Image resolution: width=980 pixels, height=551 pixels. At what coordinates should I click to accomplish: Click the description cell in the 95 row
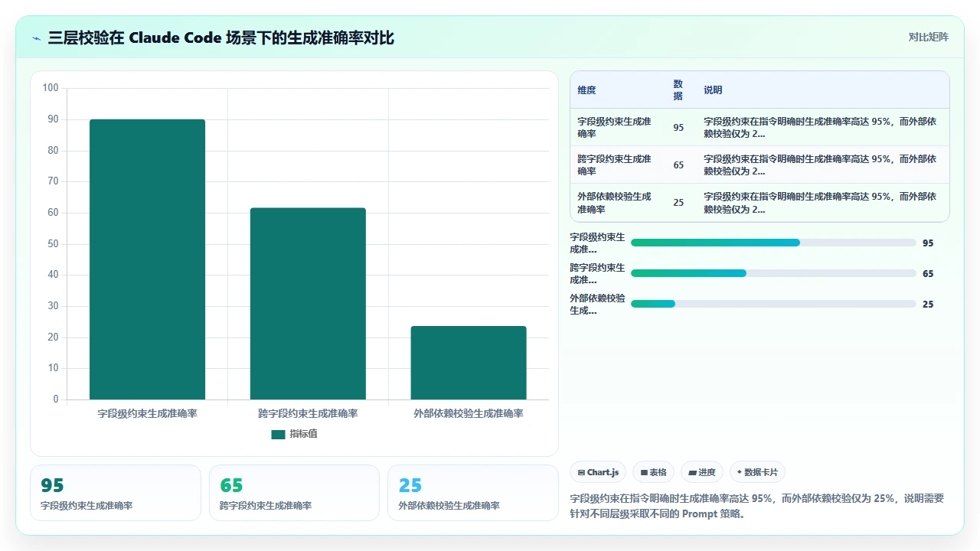coord(822,127)
